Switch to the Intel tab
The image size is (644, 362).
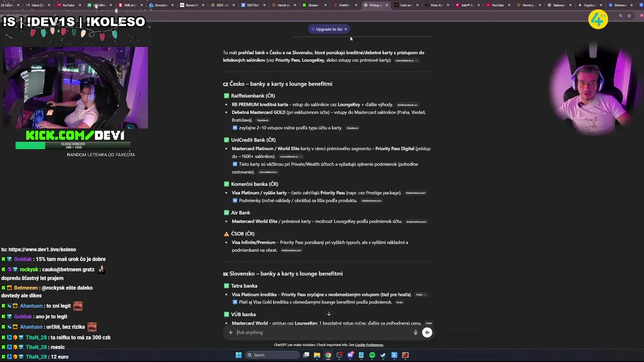(466, 5)
